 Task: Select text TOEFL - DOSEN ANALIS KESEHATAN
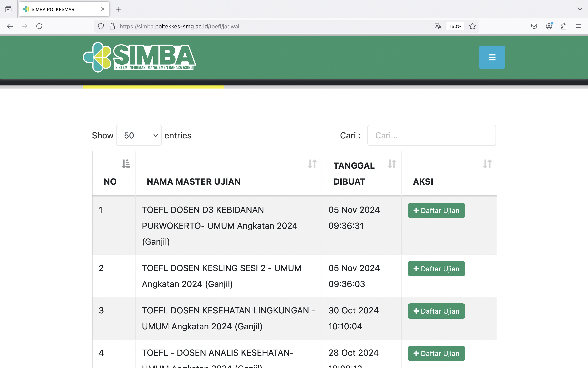(x=217, y=353)
